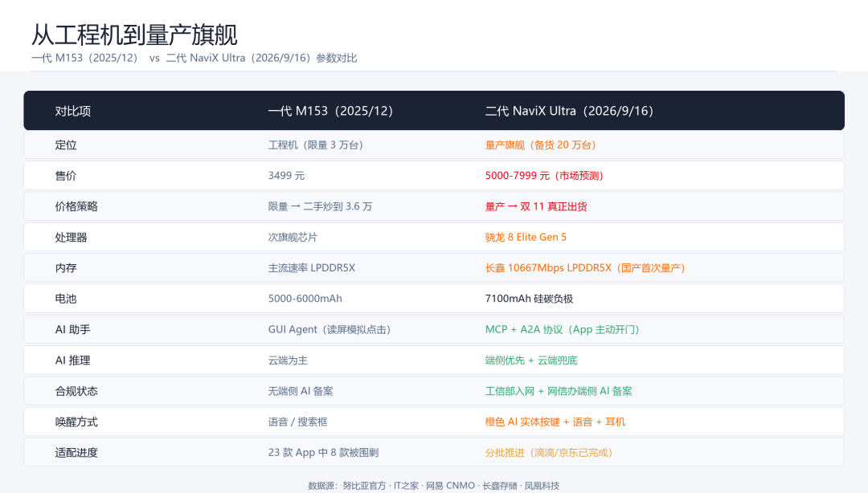This screenshot has height=493, width=868.
Task: Click the row label 定位
Action: (x=66, y=145)
